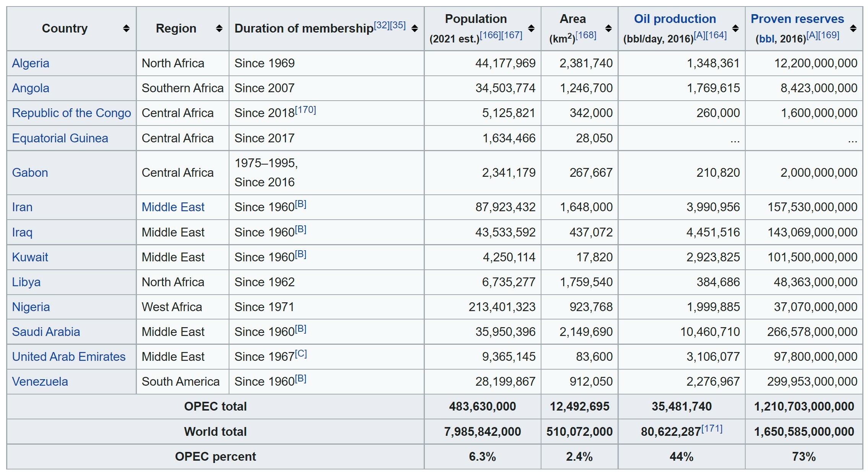
Task: Open the Nigeria country link
Action: (31, 307)
